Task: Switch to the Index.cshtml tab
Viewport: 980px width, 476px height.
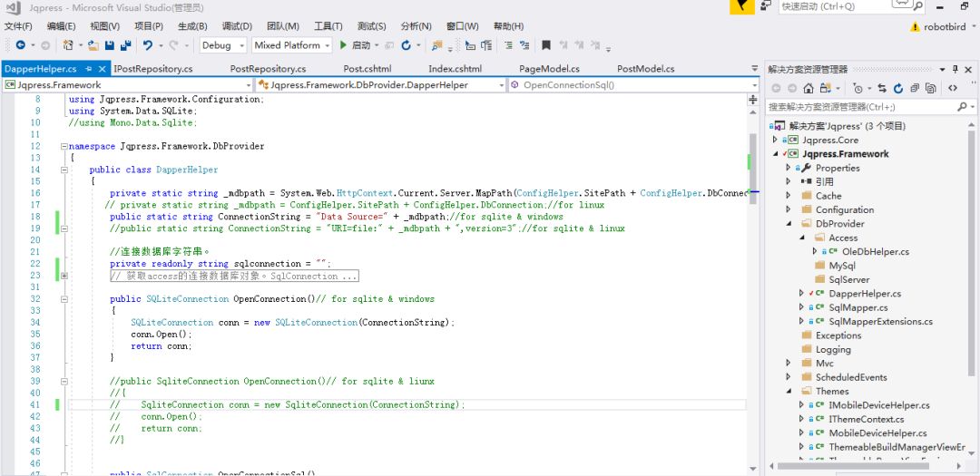Action: click(x=455, y=69)
